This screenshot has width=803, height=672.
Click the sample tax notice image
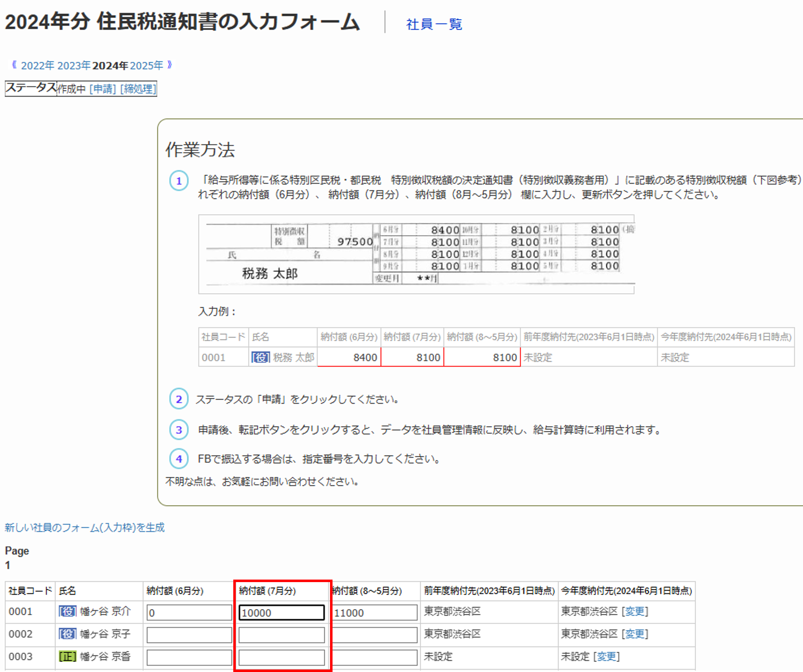coord(416,255)
